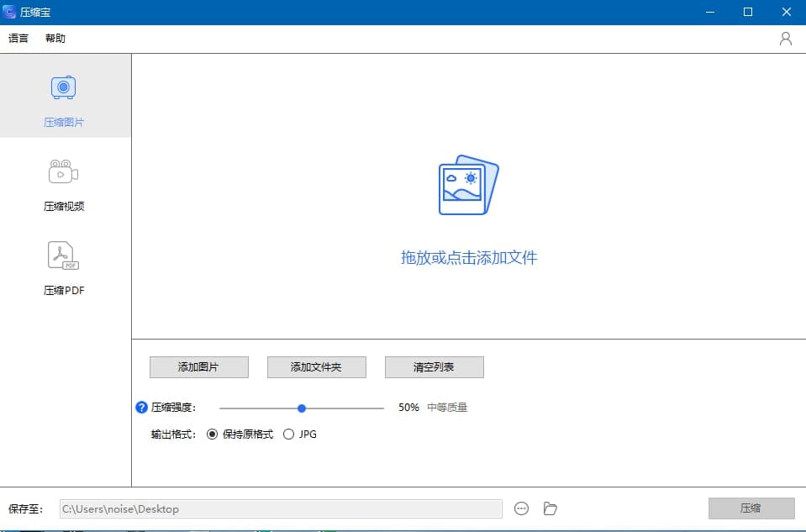This screenshot has height=532, width=806.
Task: Adjust the compression strength slider
Action: (302, 408)
